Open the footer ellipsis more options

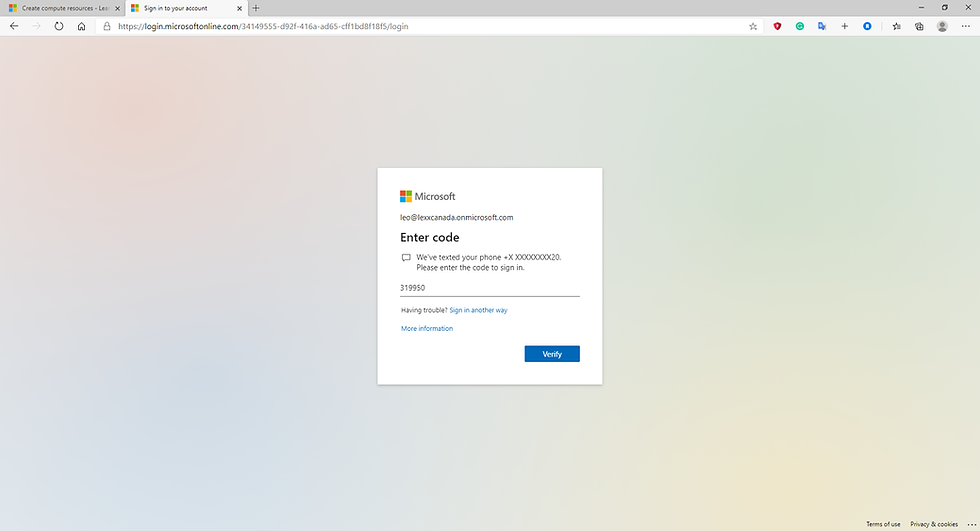(x=971, y=524)
